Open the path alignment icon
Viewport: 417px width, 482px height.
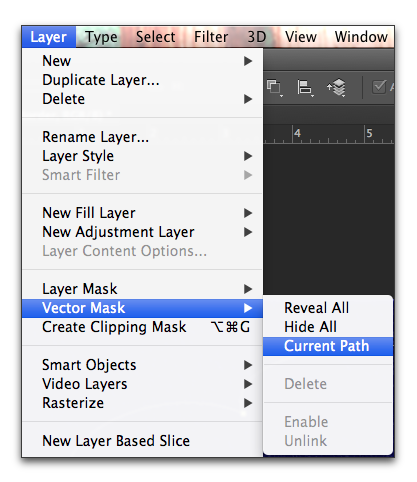coord(305,88)
